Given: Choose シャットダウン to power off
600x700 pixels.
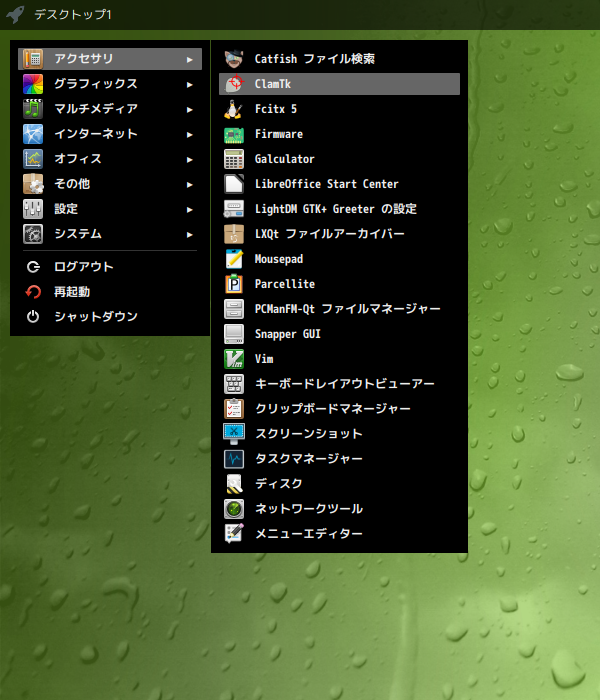Looking at the screenshot, I should point(110,317).
